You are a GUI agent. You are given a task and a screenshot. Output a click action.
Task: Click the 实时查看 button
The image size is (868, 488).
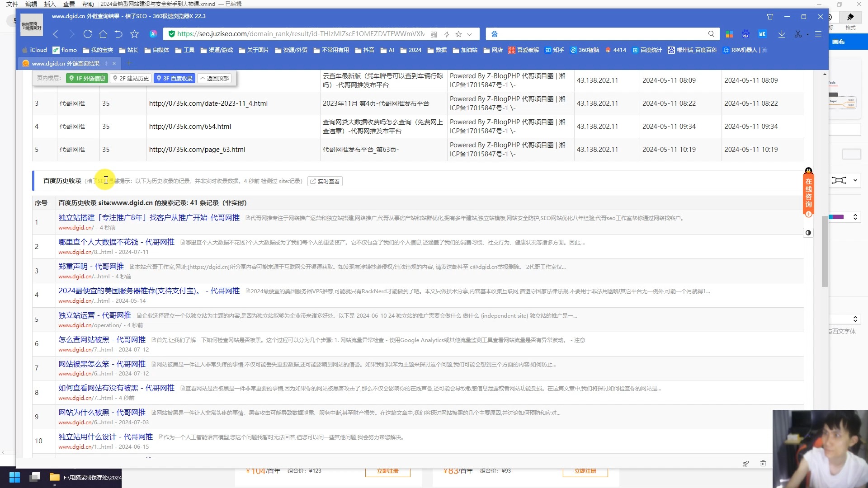pos(325,181)
